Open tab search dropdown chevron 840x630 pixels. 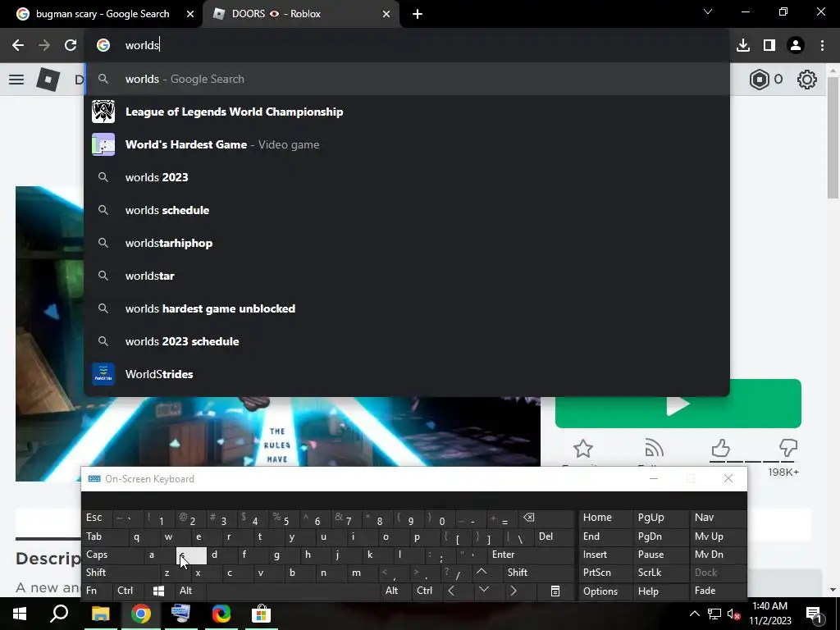point(708,11)
